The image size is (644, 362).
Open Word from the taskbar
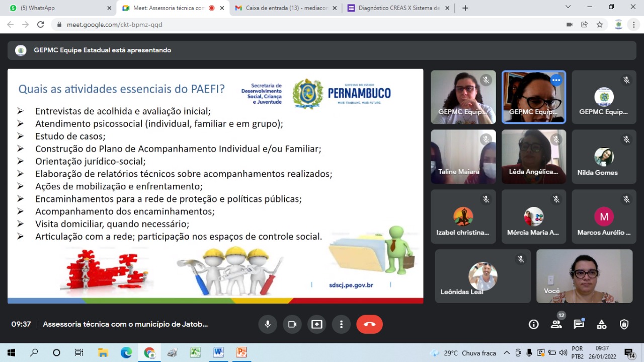coord(218,352)
